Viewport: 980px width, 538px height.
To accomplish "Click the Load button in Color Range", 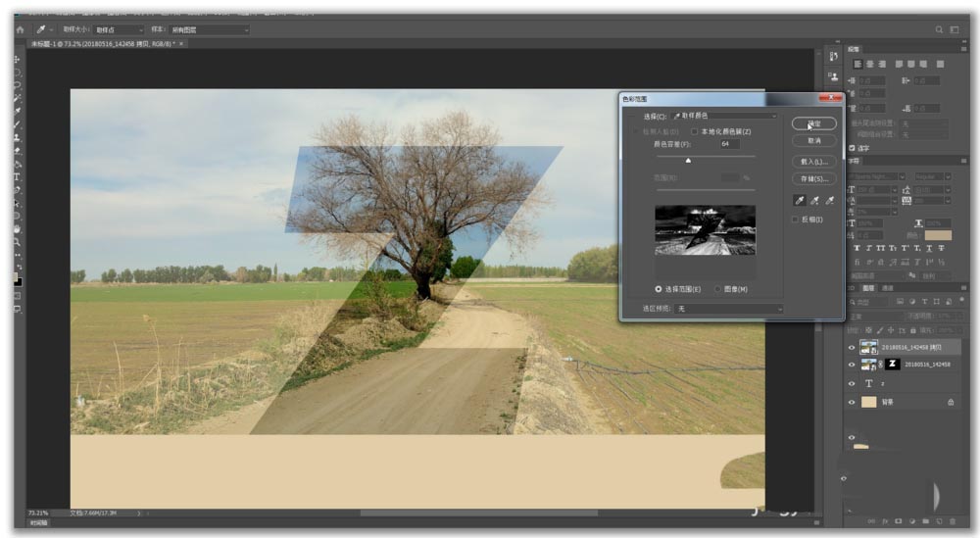I will tap(813, 162).
